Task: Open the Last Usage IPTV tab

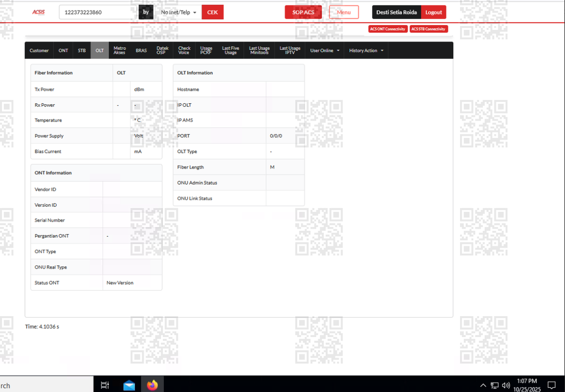Action: (x=290, y=50)
